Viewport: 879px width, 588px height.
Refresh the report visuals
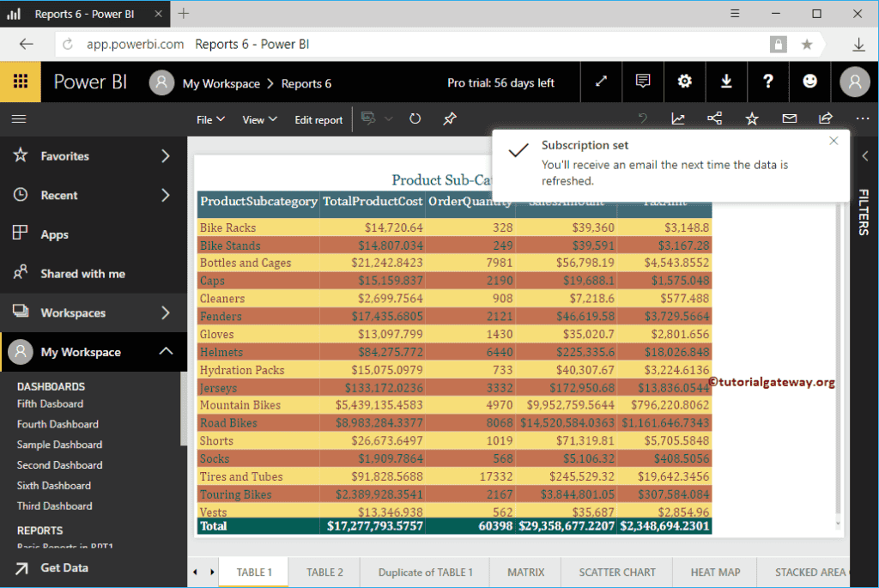[x=415, y=119]
